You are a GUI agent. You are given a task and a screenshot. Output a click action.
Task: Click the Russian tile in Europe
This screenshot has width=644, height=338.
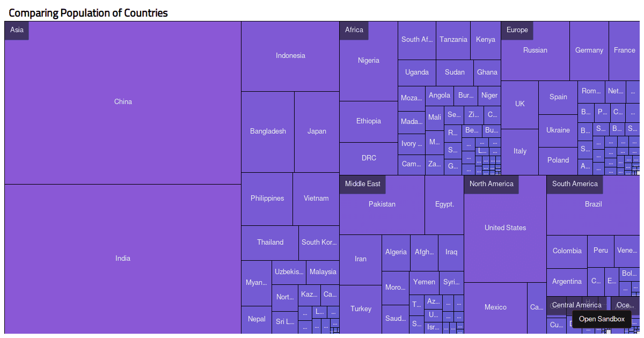[x=535, y=50]
